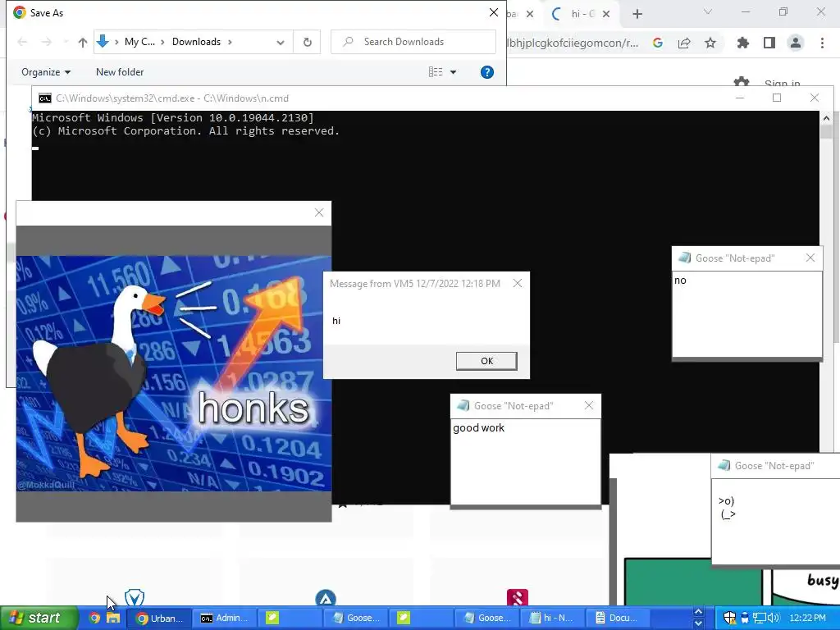Click the 12:22 PM system clock
This screenshot has height=630, width=840.
[x=807, y=618]
